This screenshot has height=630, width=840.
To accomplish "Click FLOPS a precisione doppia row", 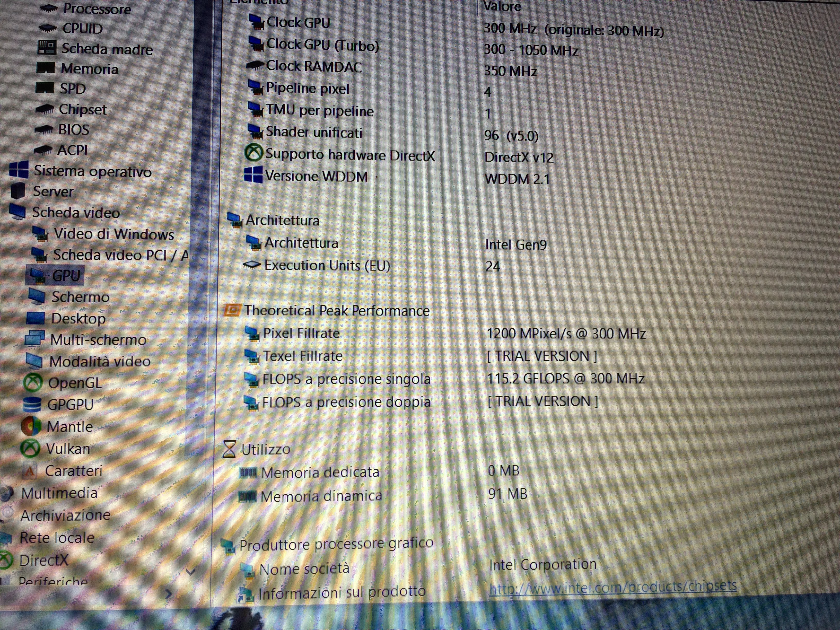I will (421, 402).
